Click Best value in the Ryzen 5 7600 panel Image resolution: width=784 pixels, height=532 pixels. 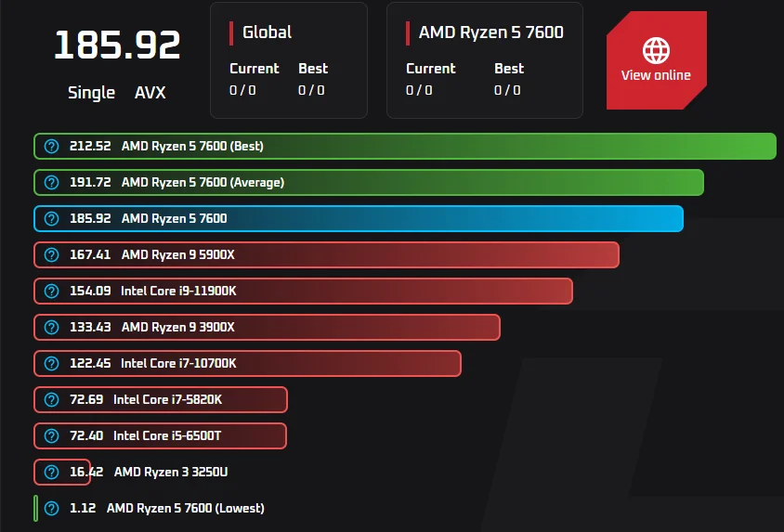[507, 90]
